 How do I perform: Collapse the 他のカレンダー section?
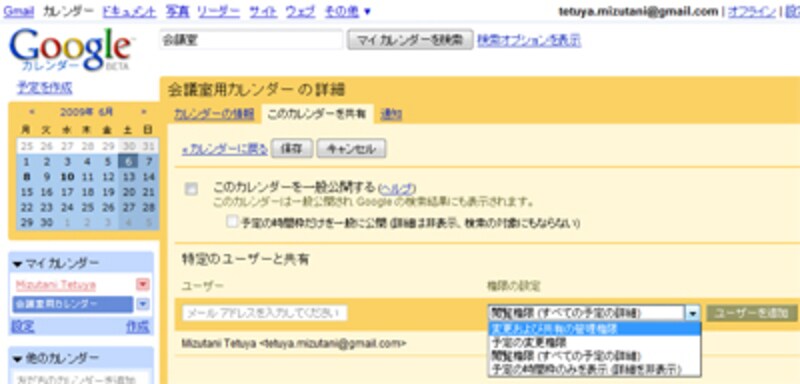pyautogui.click(x=18, y=359)
